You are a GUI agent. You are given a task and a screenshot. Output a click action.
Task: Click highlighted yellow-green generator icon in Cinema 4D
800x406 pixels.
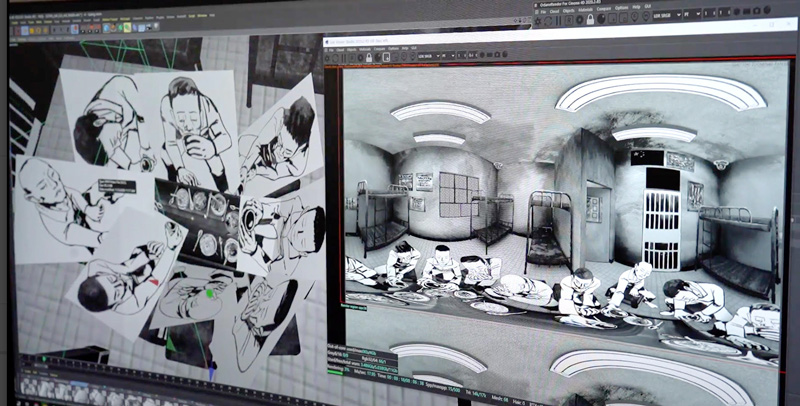tap(128, 28)
